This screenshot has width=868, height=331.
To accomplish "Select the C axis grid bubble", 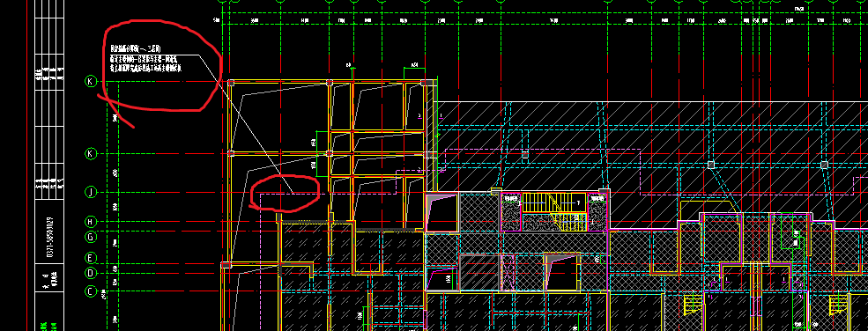I will tap(91, 291).
